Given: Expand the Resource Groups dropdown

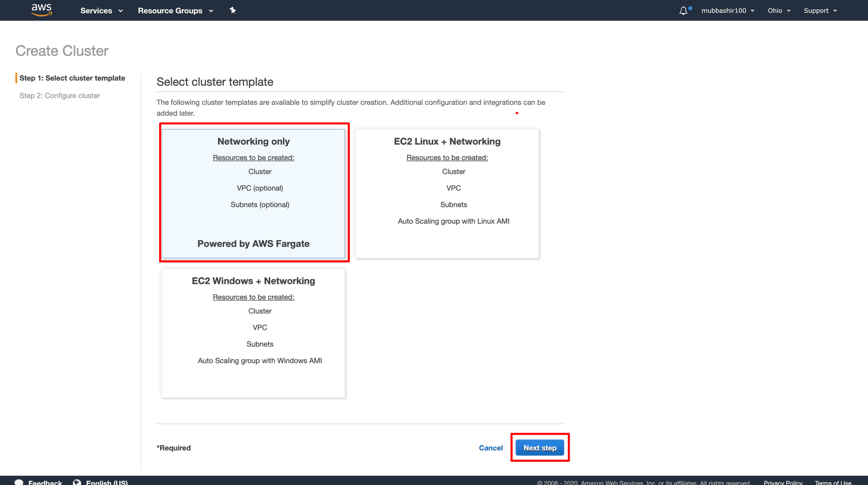Looking at the screenshot, I should tap(175, 10).
